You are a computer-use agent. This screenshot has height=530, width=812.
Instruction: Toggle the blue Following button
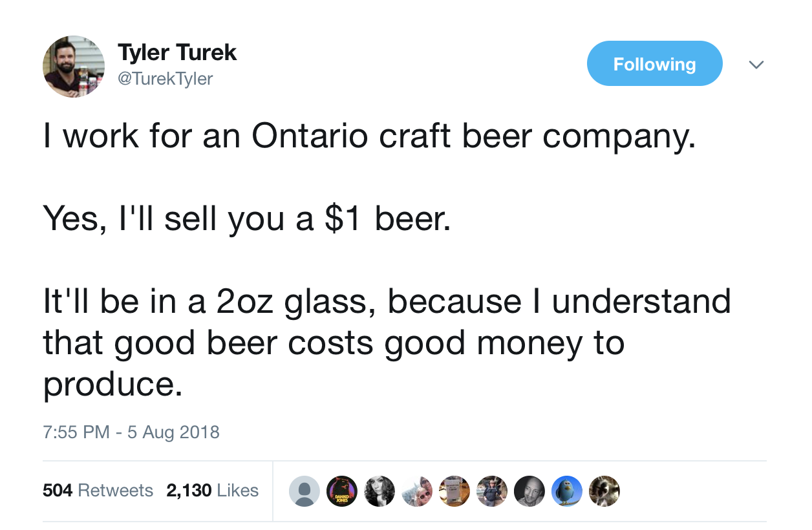(x=654, y=64)
